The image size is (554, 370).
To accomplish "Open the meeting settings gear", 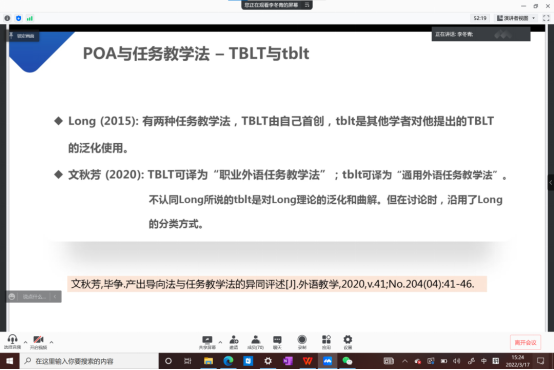I will tap(348, 342).
